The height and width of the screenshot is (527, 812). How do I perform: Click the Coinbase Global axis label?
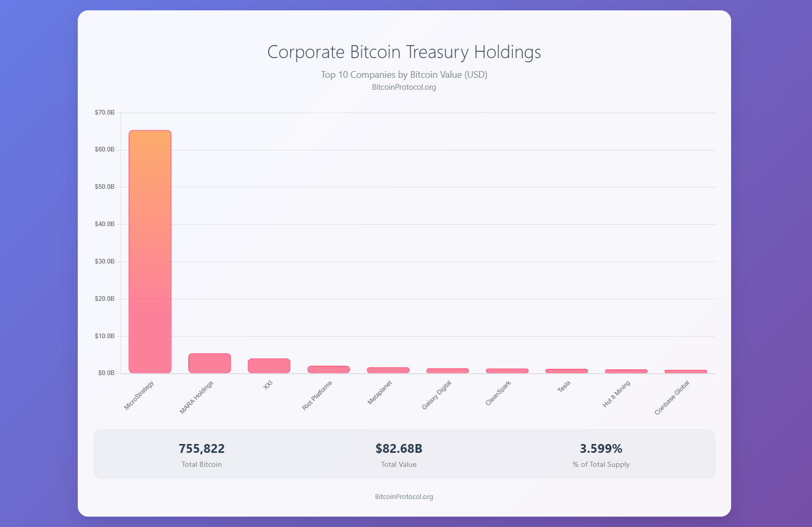pos(672,398)
